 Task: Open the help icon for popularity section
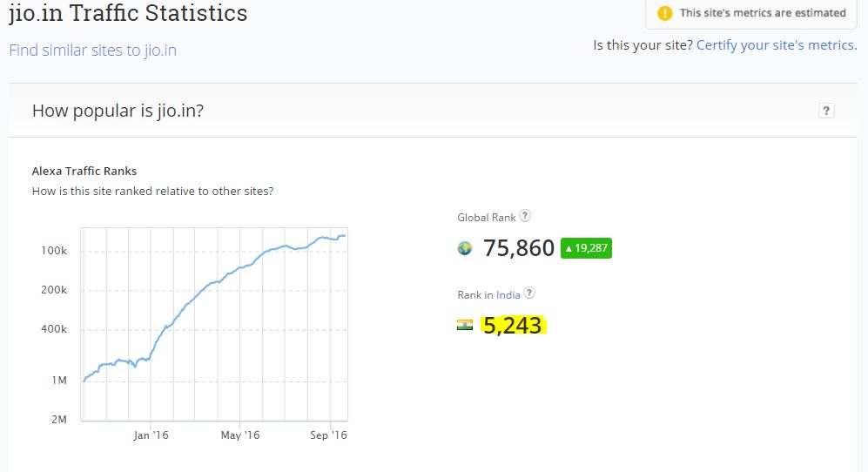point(826,111)
